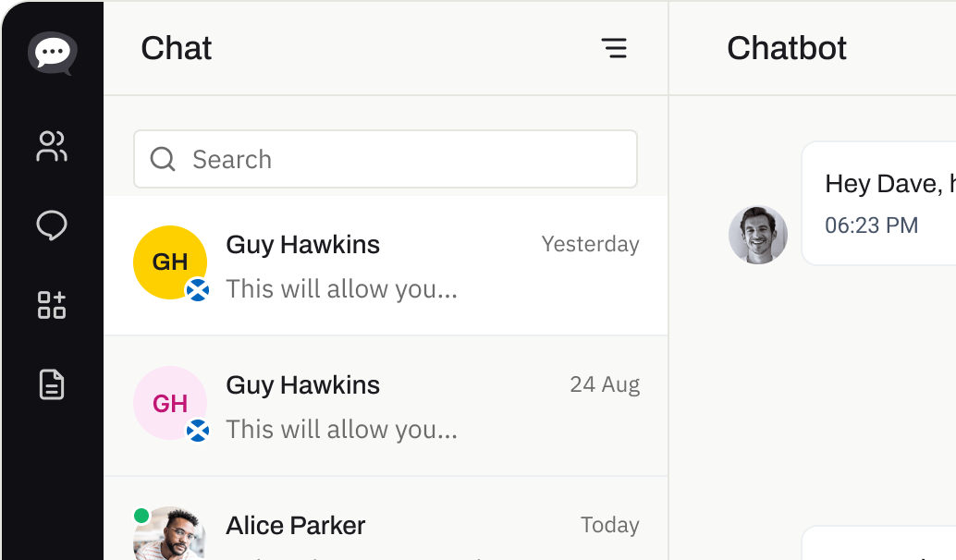Open the conversations speech bubble sidebar icon
The image size is (956, 560).
[52, 225]
